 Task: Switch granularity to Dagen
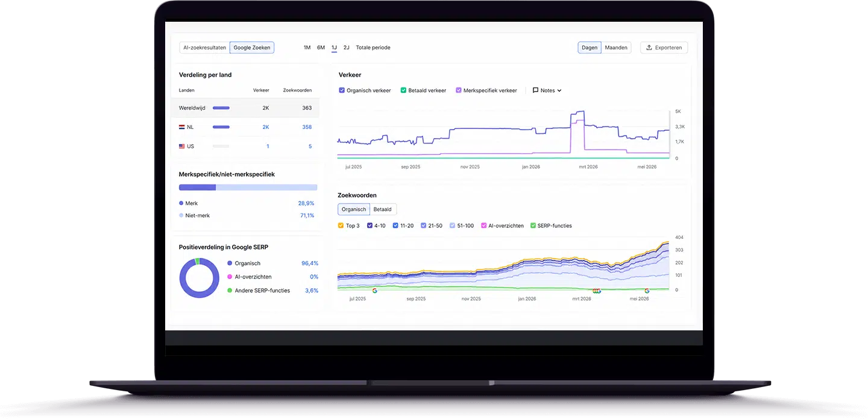coord(590,48)
